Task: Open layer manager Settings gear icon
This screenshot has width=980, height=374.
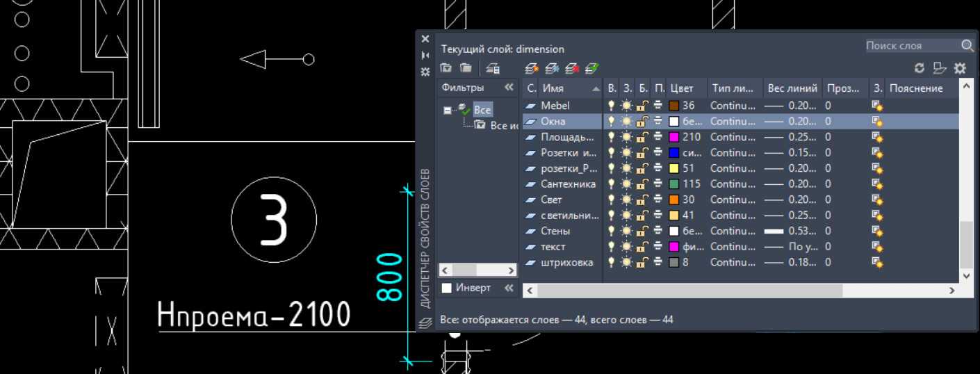Action: tap(960, 67)
